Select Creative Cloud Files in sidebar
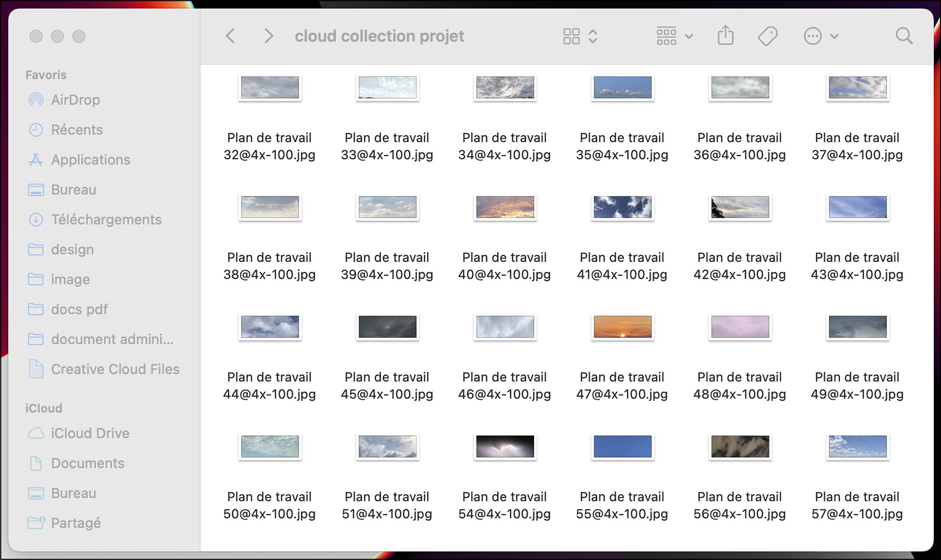Image resolution: width=941 pixels, height=560 pixels. coord(115,369)
